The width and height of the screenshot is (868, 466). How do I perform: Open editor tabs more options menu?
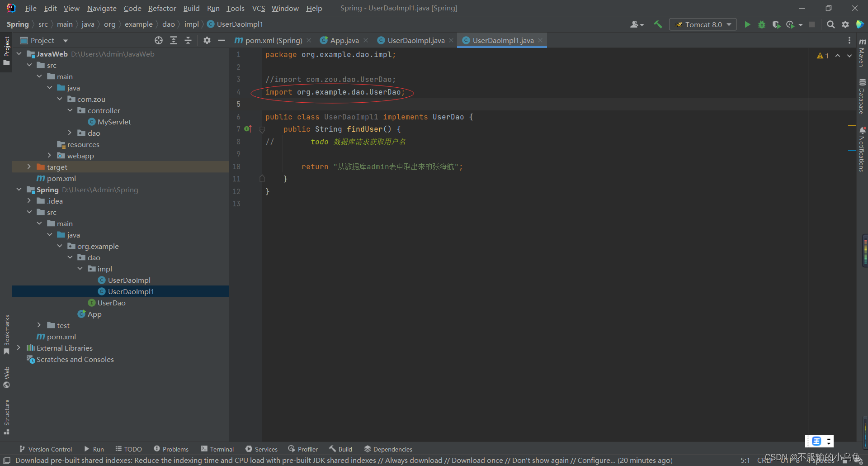tap(849, 40)
